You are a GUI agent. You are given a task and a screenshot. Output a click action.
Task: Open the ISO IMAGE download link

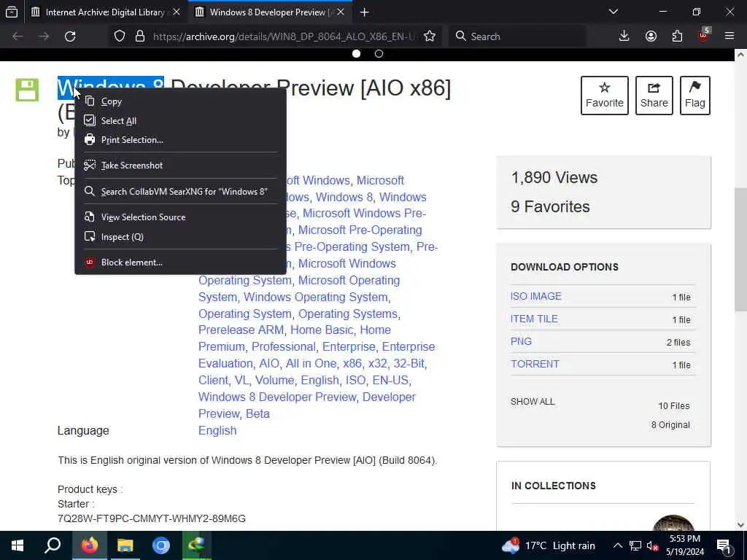[536, 296]
